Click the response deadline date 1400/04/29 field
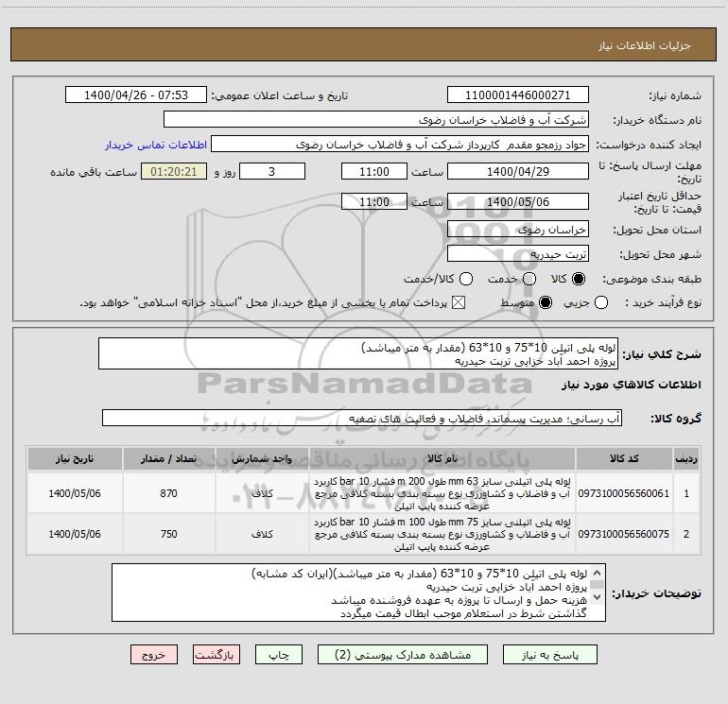728x704 pixels. pyautogui.click(x=518, y=171)
